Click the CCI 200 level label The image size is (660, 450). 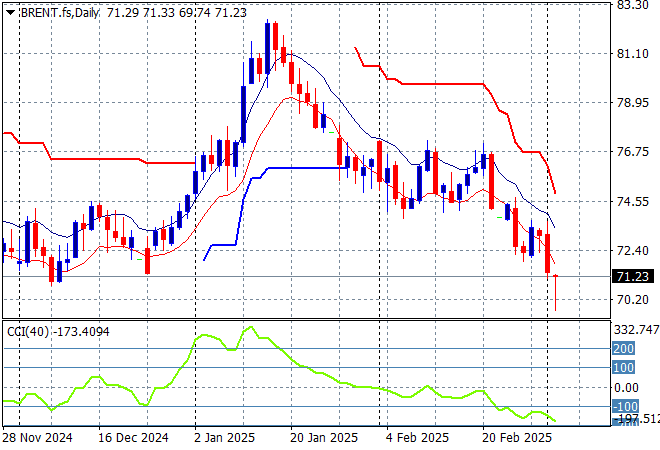pos(624,348)
